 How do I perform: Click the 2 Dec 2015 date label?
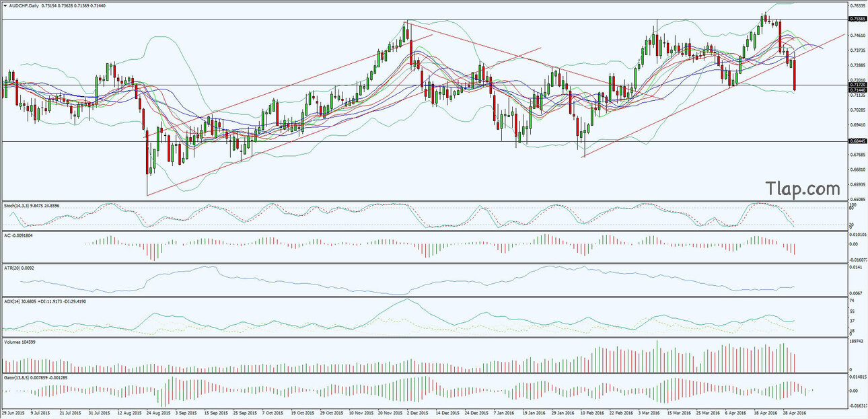tap(417, 412)
